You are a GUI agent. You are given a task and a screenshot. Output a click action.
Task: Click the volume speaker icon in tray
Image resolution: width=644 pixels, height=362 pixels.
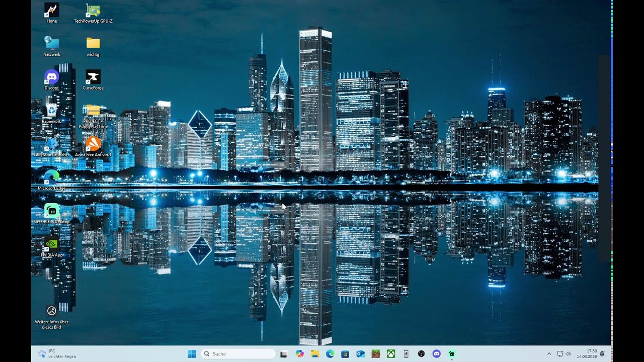click(568, 354)
